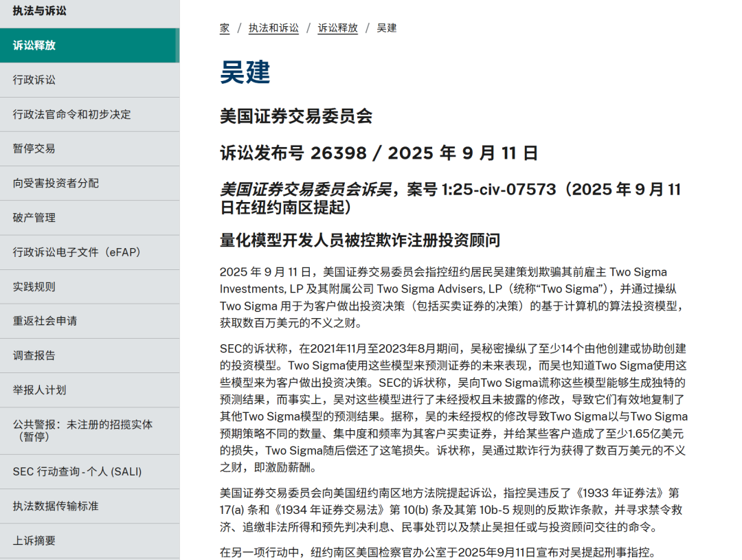Open SEC 行动查询 - 个人 (SALI) entry
This screenshot has width=742, height=560.
pyautogui.click(x=89, y=472)
